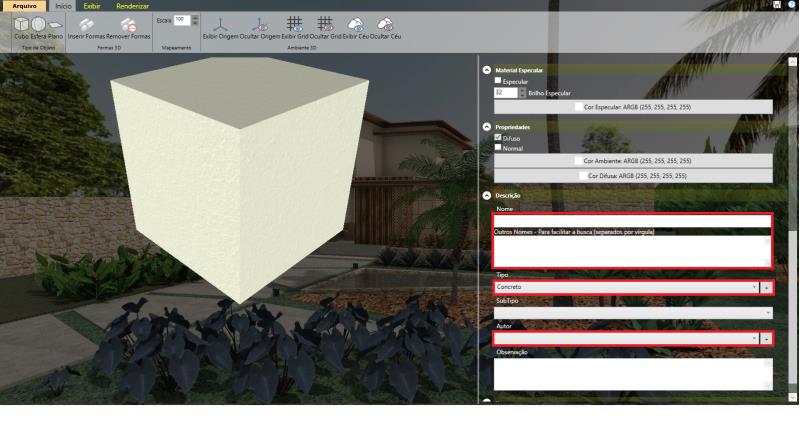The height and width of the screenshot is (429, 800).
Task: Open the Autor dropdown
Action: pos(626,339)
